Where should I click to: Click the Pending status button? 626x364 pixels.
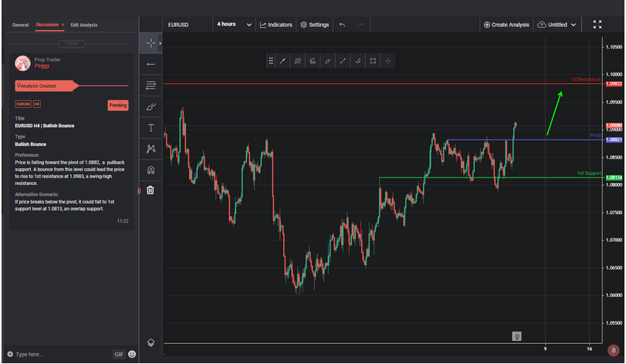[118, 105]
